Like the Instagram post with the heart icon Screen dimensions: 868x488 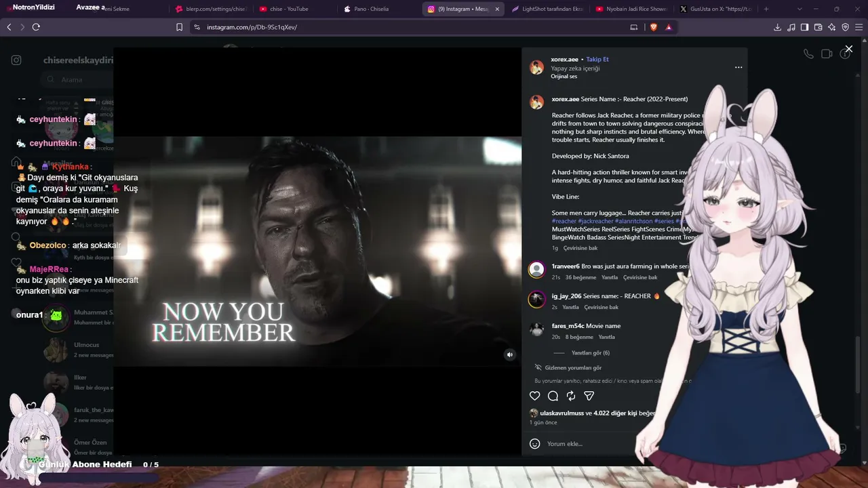(535, 396)
